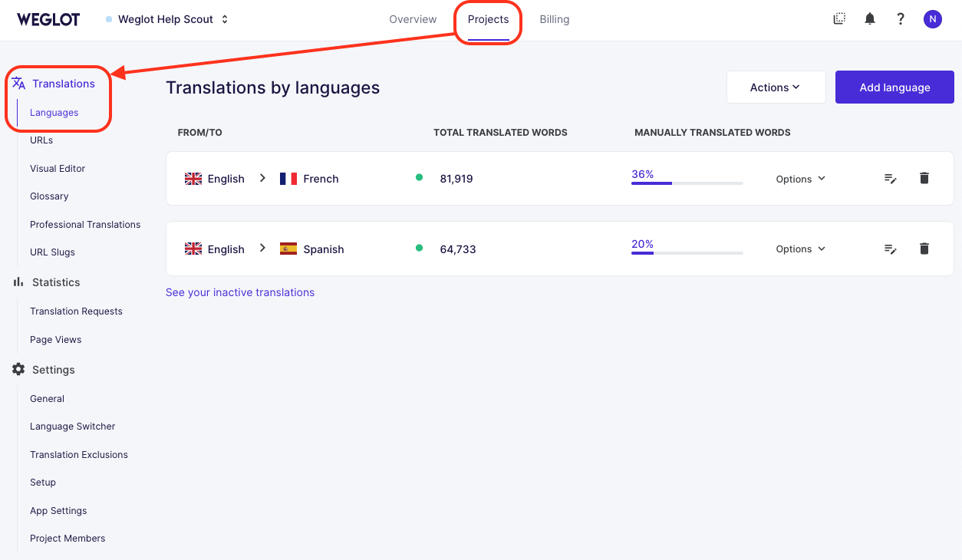Open the Weglot Help Scout project switcher

click(167, 19)
